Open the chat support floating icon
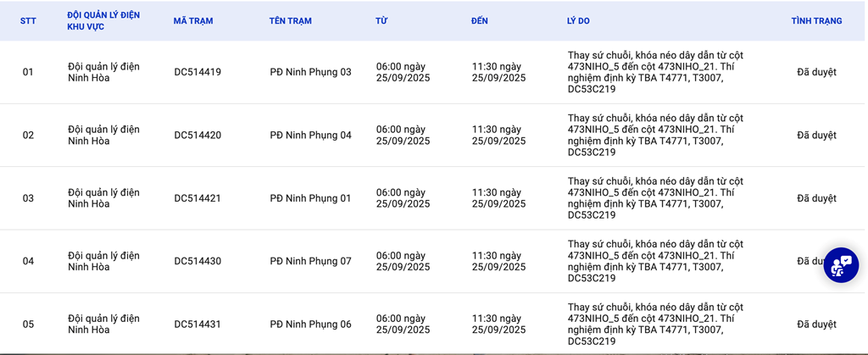The image size is (868, 355). [841, 265]
